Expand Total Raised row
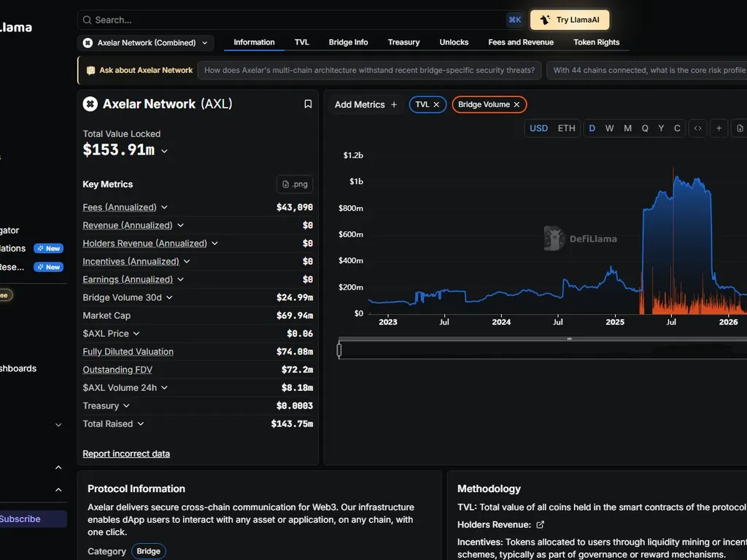This screenshot has width=747, height=560. pyautogui.click(x=141, y=424)
